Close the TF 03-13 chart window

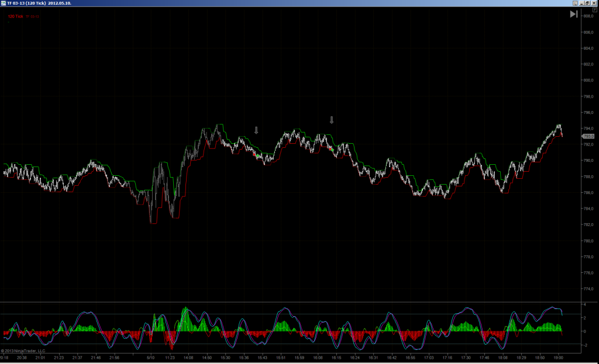point(594,3)
